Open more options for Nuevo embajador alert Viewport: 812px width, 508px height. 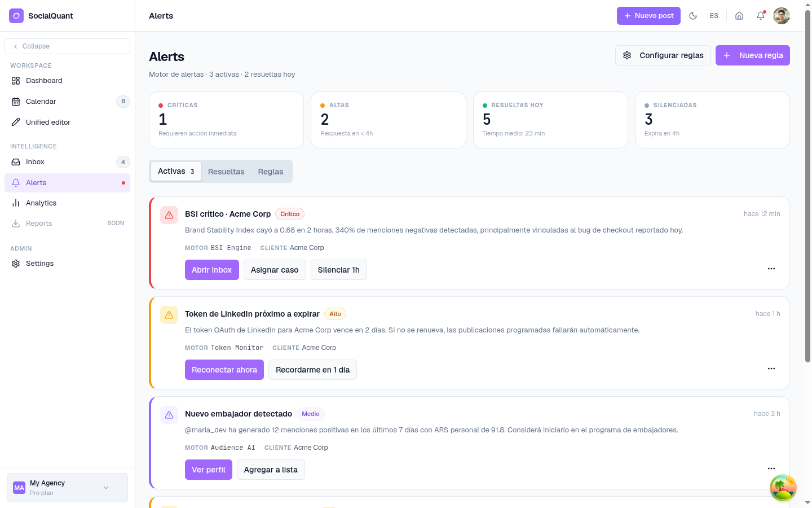(771, 468)
